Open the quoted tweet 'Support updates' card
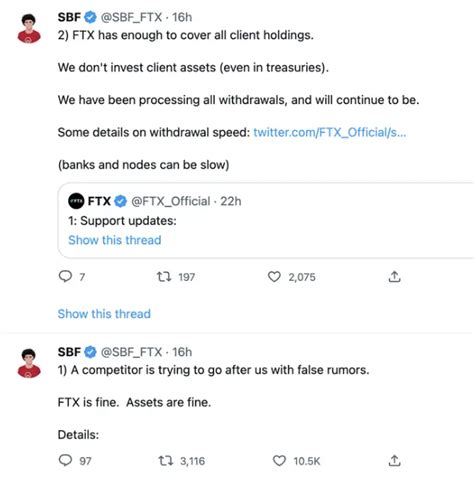Viewport: 474px width, 480px height. click(x=266, y=220)
